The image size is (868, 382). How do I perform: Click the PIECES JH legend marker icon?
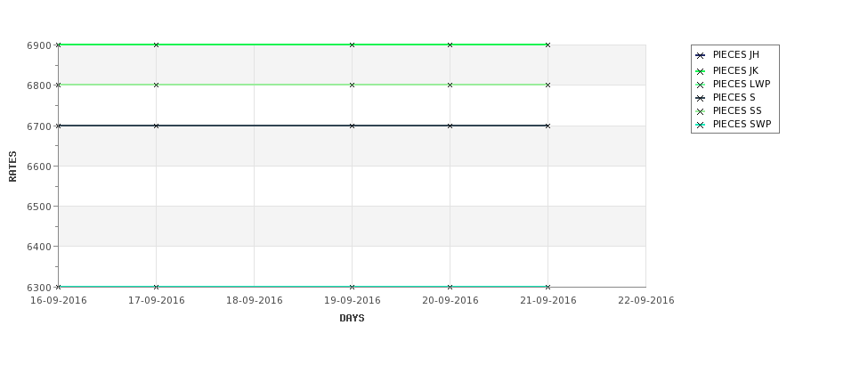(701, 55)
